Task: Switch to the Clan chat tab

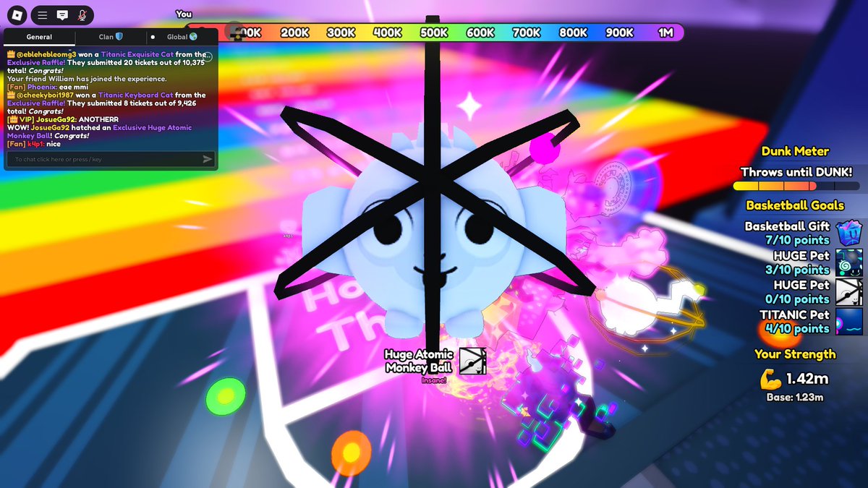Action: tap(111, 37)
